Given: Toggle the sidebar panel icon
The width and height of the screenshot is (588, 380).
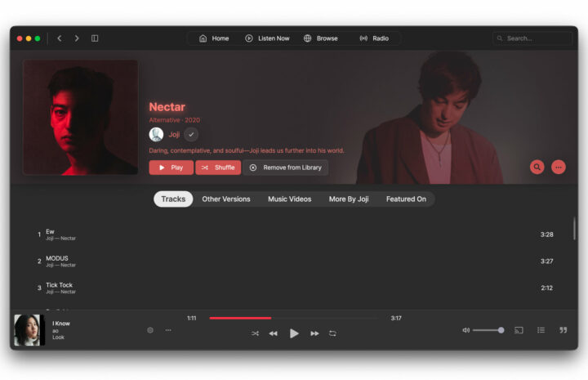Looking at the screenshot, I should [x=95, y=38].
